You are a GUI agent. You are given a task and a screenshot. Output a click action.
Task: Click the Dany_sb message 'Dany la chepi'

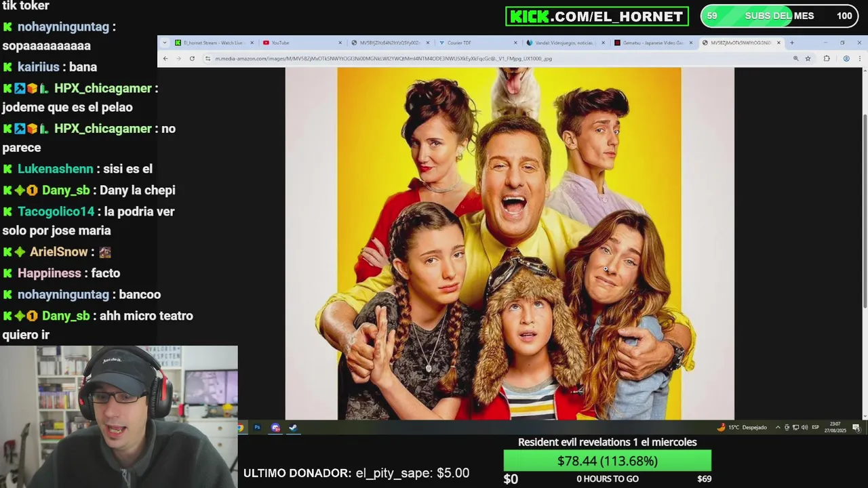tap(138, 190)
